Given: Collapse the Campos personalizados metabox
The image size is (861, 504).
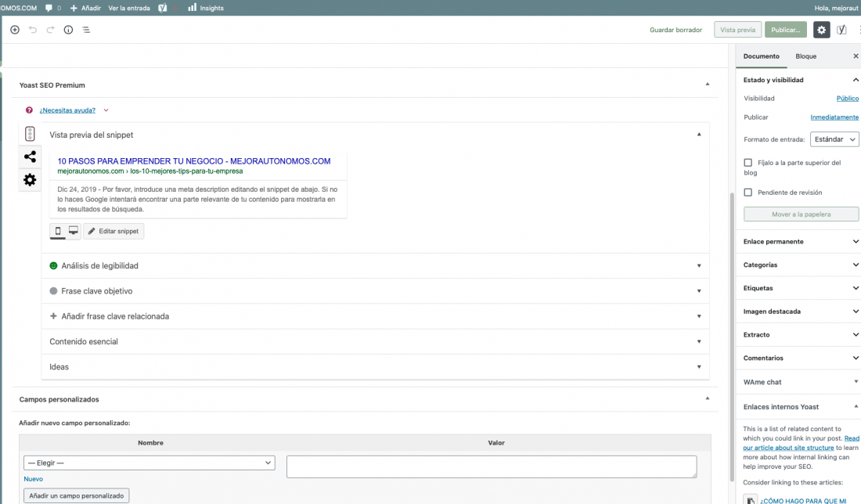Looking at the screenshot, I should point(708,398).
